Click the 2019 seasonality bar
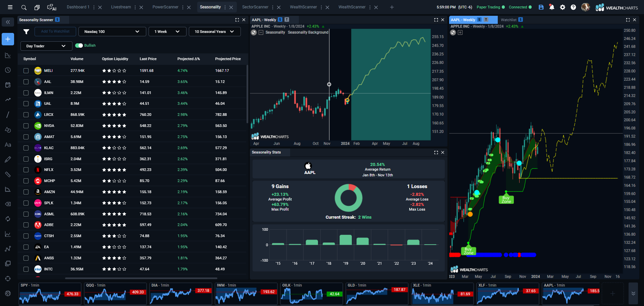This screenshot has width=644, height=306. click(345, 240)
